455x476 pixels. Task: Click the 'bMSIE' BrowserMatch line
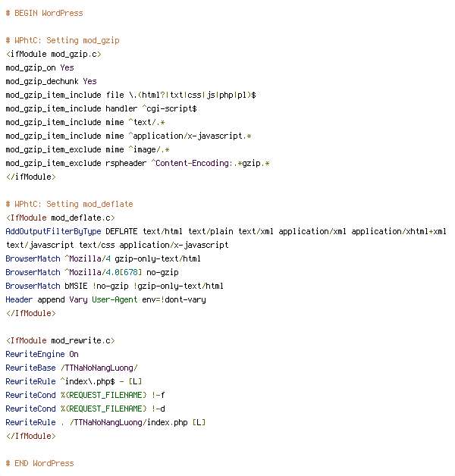pos(115,286)
